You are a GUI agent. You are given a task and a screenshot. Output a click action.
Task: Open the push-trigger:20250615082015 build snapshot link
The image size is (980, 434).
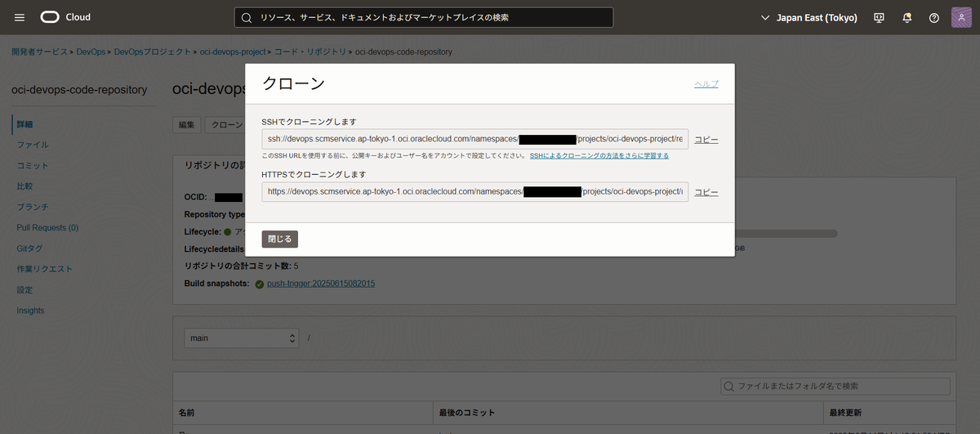pyautogui.click(x=321, y=284)
